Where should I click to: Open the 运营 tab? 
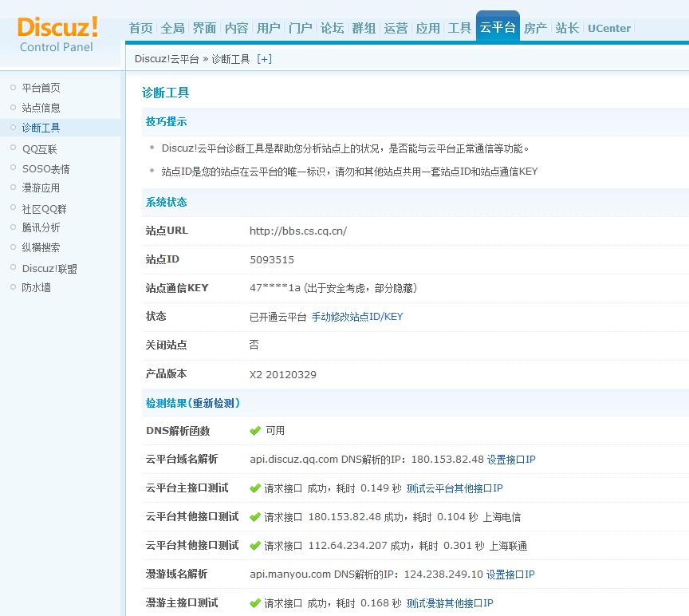tap(396, 28)
